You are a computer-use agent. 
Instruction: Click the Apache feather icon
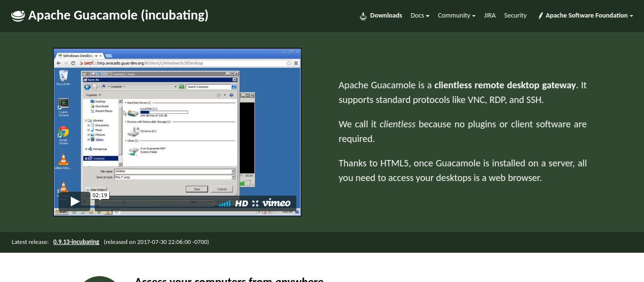tap(540, 16)
